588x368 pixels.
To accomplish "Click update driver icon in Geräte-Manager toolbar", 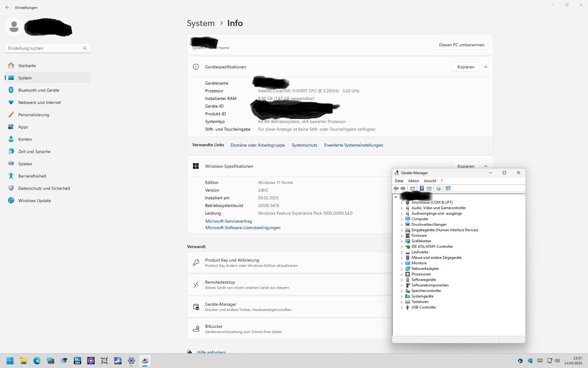I will [438, 189].
